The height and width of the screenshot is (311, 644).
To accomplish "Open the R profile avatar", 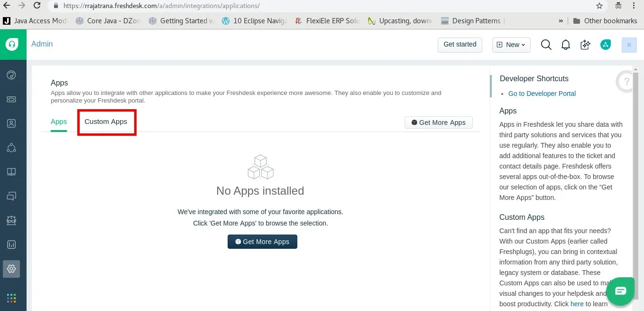I will (x=629, y=45).
